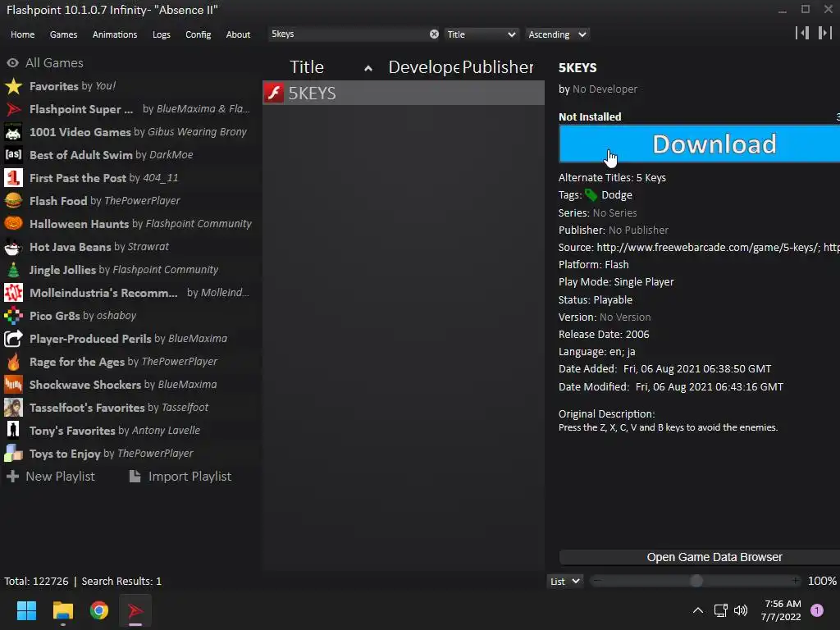Create a New Playlist
The height and width of the screenshot is (630, 840).
tap(50, 477)
